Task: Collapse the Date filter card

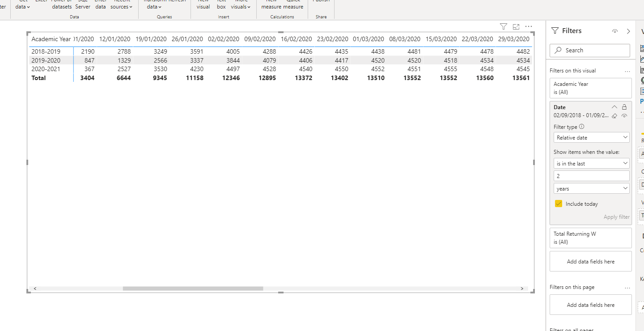Action: 614,107
